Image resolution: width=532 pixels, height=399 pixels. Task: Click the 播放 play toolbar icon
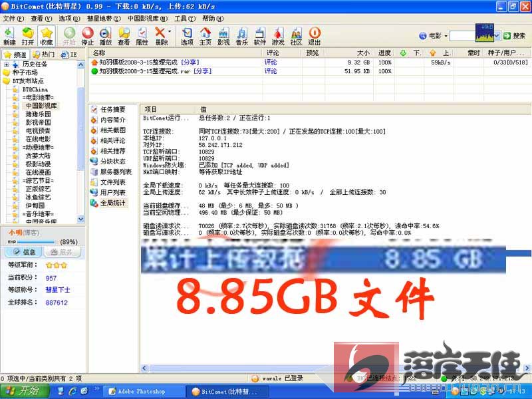tap(106, 36)
